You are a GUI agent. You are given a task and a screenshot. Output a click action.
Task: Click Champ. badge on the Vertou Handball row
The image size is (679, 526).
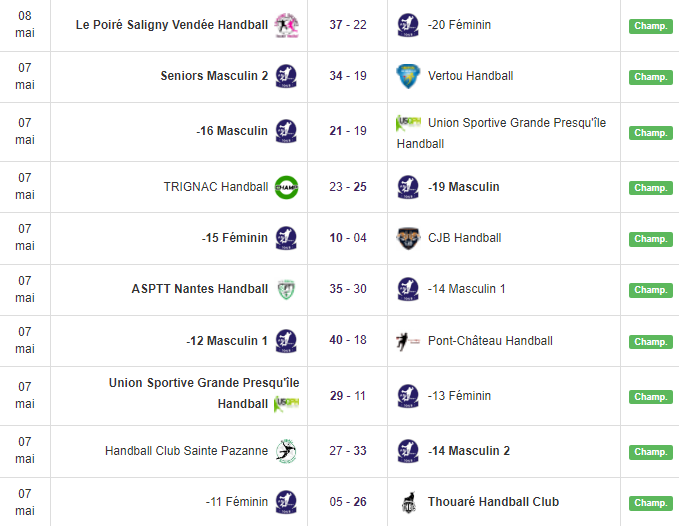click(x=650, y=77)
